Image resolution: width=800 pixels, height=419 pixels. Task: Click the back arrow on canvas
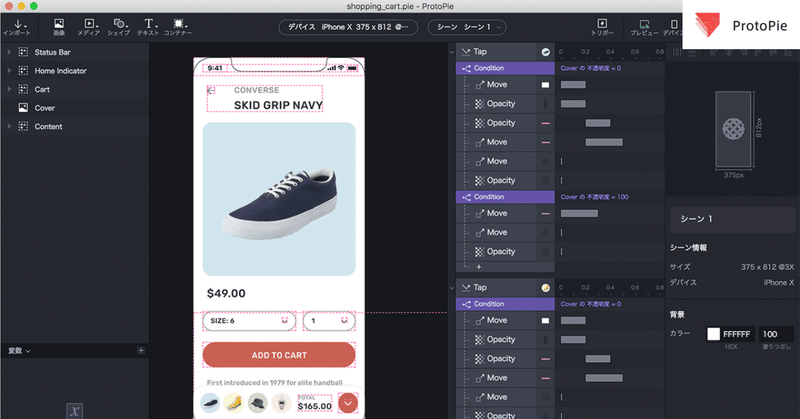211,91
